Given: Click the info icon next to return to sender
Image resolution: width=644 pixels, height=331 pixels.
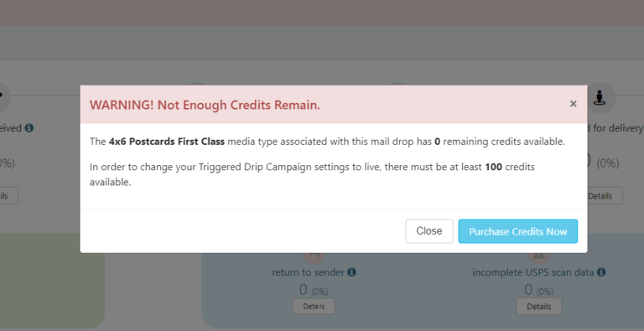Looking at the screenshot, I should 351,272.
